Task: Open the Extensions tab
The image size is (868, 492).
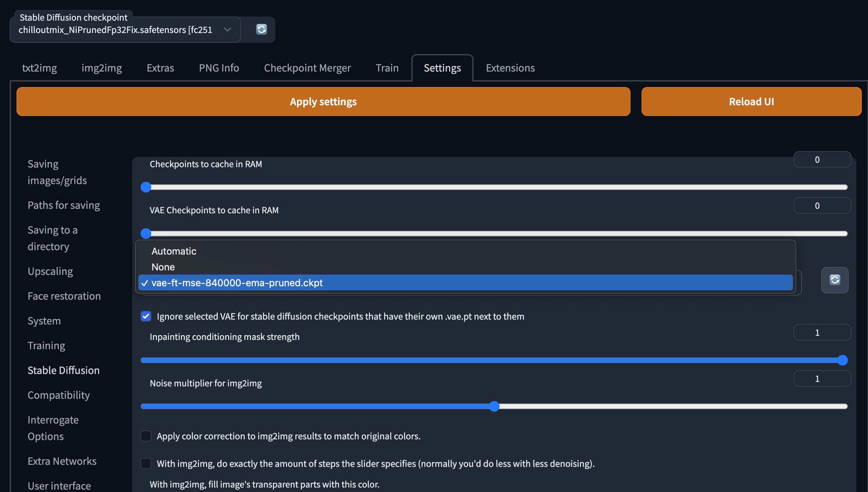Action: point(510,68)
